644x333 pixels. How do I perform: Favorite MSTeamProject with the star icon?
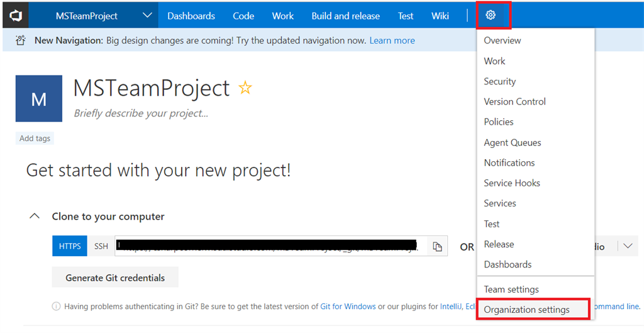(245, 87)
